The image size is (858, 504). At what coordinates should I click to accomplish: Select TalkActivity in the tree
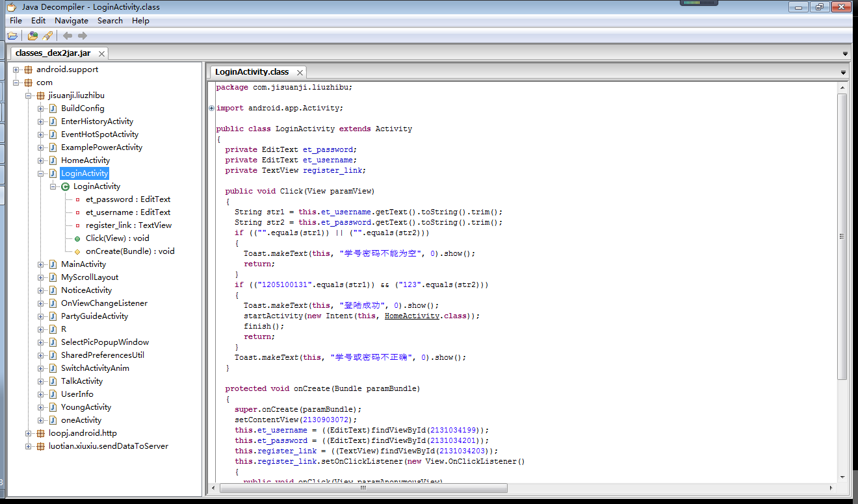tap(82, 381)
